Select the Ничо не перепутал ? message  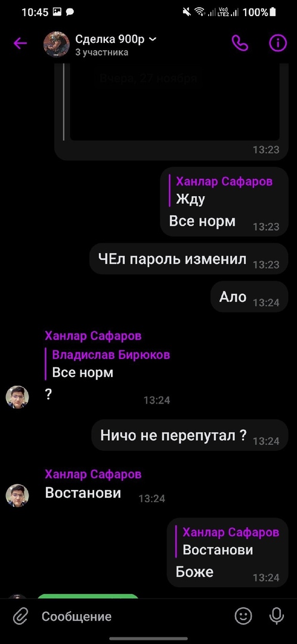190,435
